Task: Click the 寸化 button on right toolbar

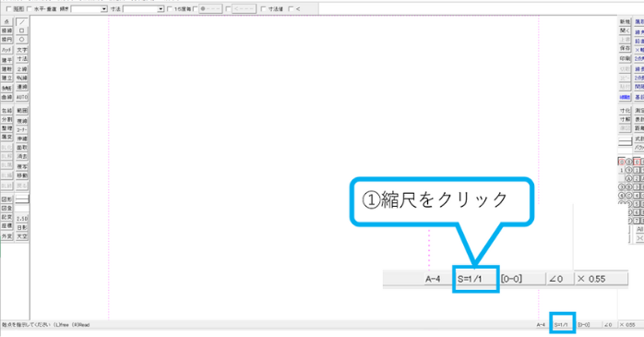Action: click(x=625, y=111)
